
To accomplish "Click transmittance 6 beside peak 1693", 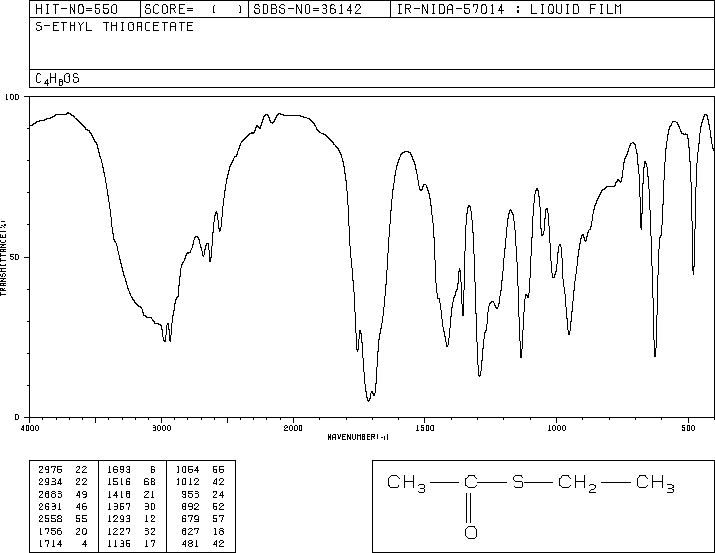I will tap(153, 470).
